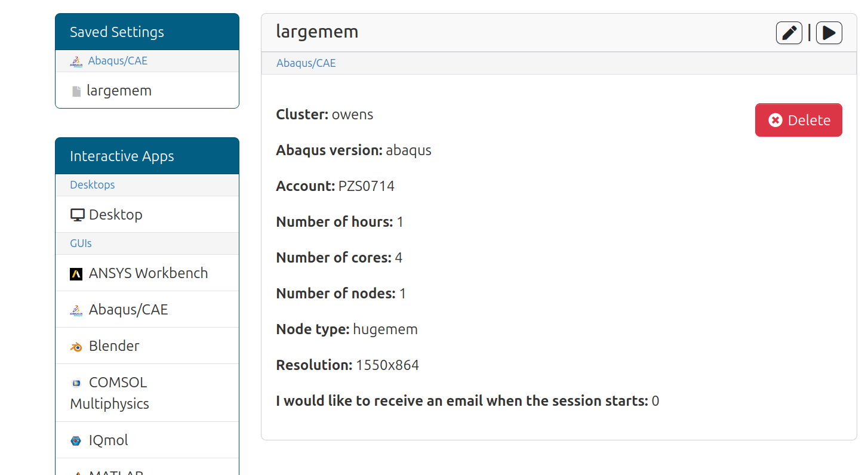
Task: Open ANSYS Workbench from the sidebar
Action: pos(148,273)
